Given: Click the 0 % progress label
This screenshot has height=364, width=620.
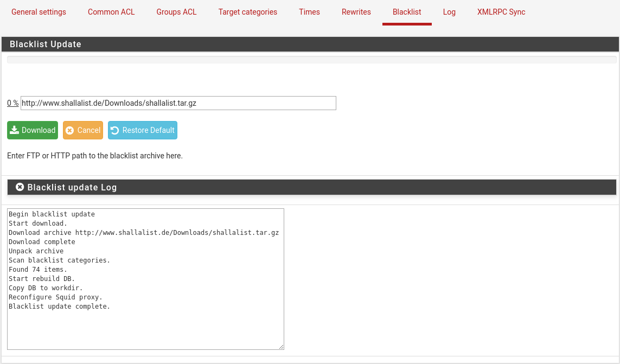Looking at the screenshot, I should [12, 103].
